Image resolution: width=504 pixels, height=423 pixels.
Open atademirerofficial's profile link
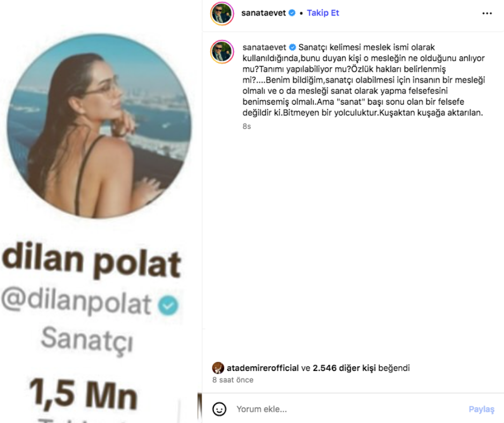(x=263, y=368)
